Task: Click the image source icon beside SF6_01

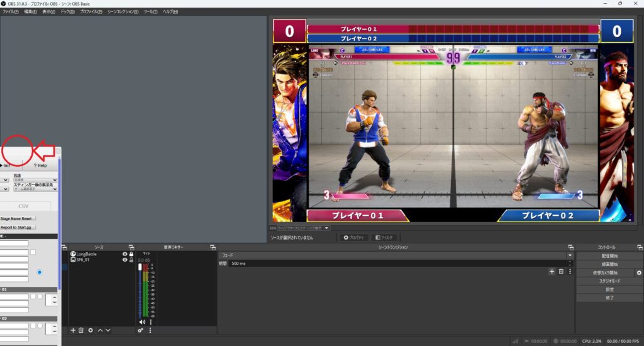Action: [73, 260]
